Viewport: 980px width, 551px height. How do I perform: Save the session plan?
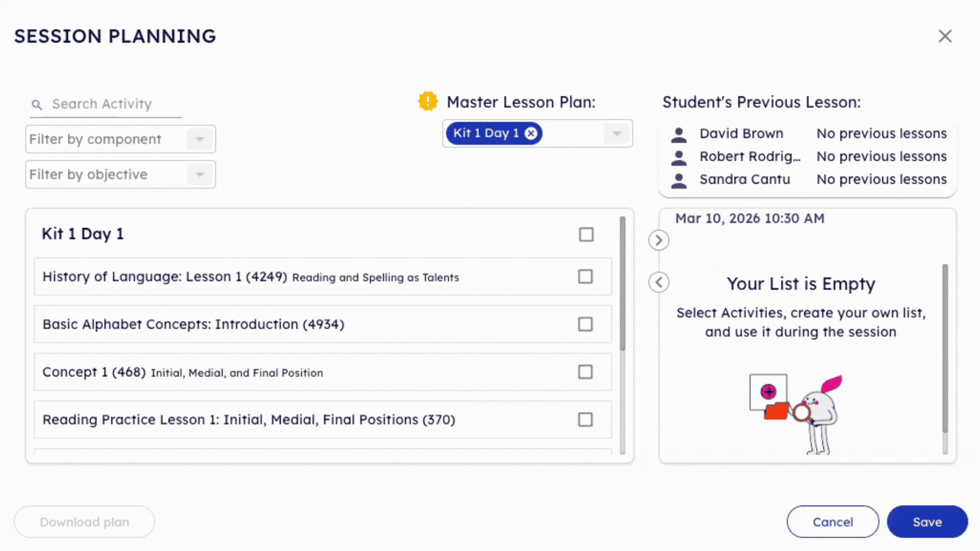tap(927, 521)
